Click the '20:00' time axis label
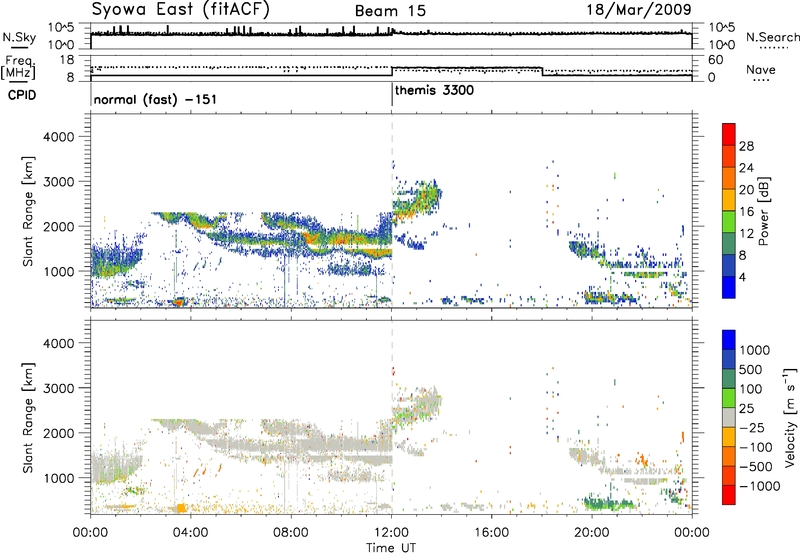Image resolution: width=800 pixels, height=554 pixels. [592, 533]
